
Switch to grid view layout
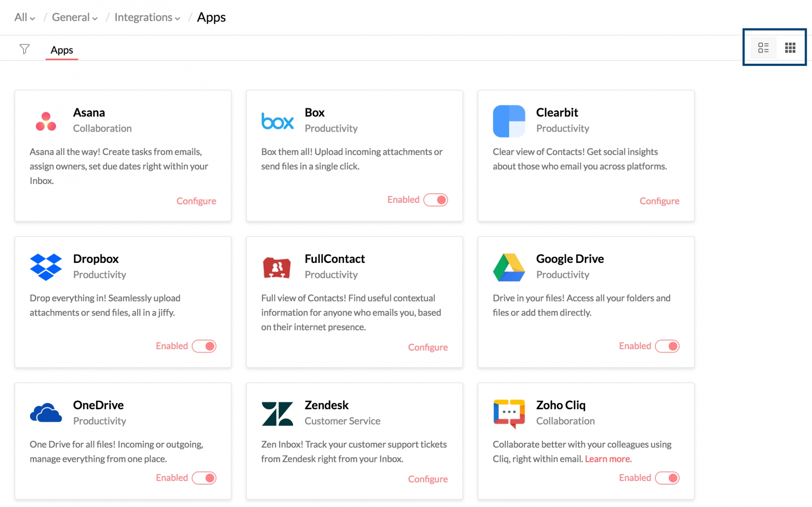[x=790, y=48]
